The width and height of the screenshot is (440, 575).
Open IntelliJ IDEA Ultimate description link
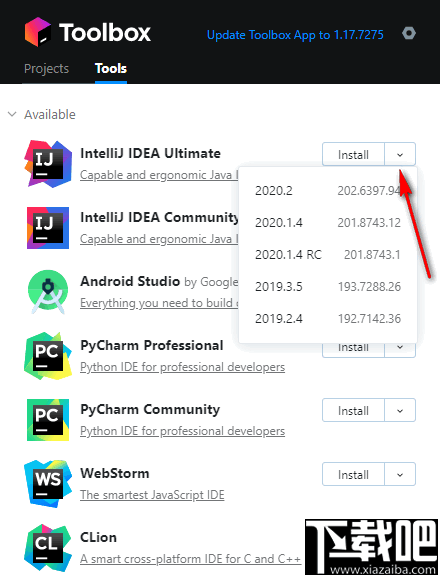tap(159, 175)
